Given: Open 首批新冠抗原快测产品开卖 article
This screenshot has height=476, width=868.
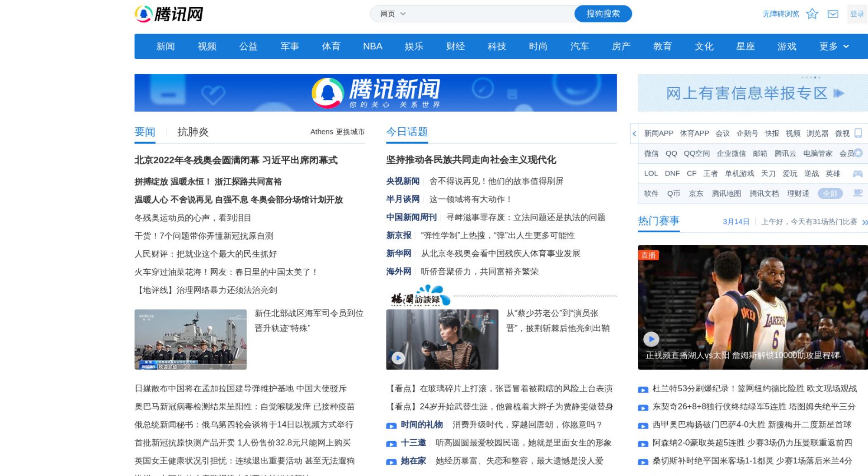Looking at the screenshot, I should (x=243, y=443).
